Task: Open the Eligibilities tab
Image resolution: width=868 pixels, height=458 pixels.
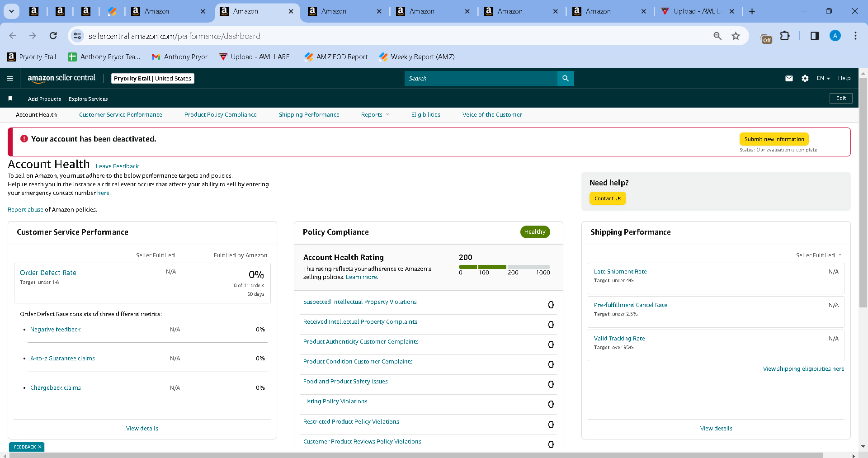Action: pos(425,115)
